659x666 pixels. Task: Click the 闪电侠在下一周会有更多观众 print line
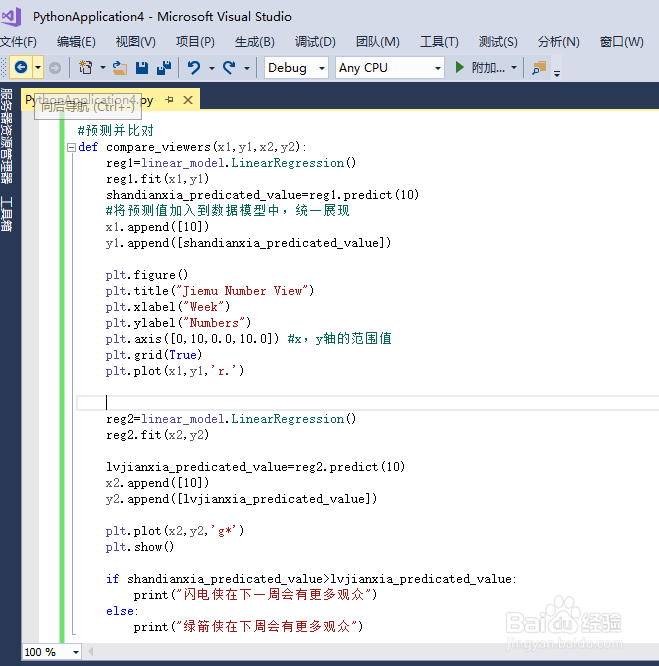[255, 595]
